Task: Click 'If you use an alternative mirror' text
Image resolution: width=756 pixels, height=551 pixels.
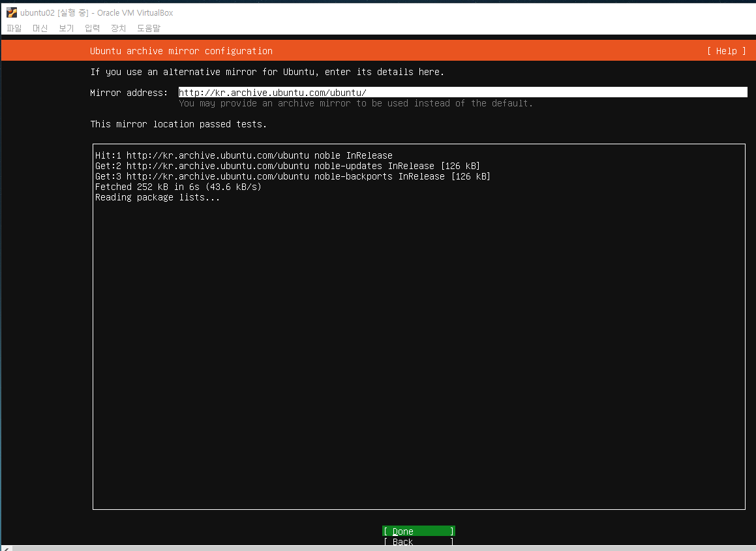Action: click(267, 72)
